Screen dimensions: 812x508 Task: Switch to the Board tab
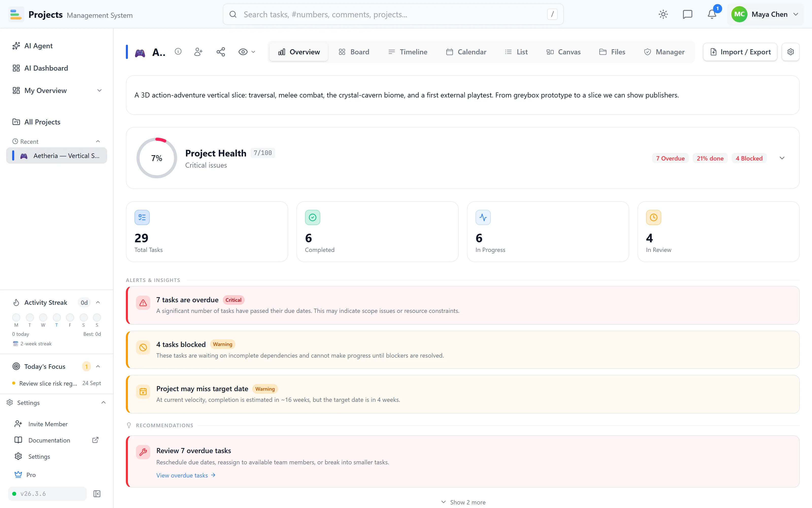(354, 52)
